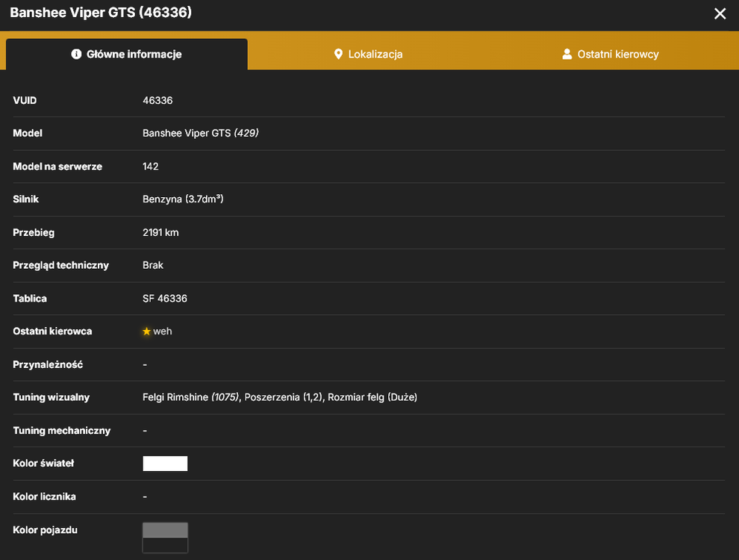Click the Model value Banshee Viper GTS
Image resolution: width=739 pixels, height=560 pixels.
[187, 134]
